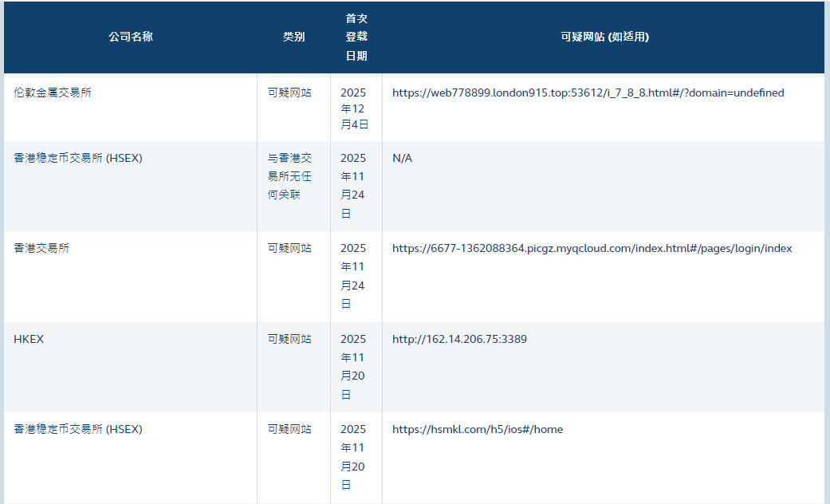Click 可疑网站 category in 香港交易所 row
Viewport: 830px width, 504px height.
click(x=289, y=248)
